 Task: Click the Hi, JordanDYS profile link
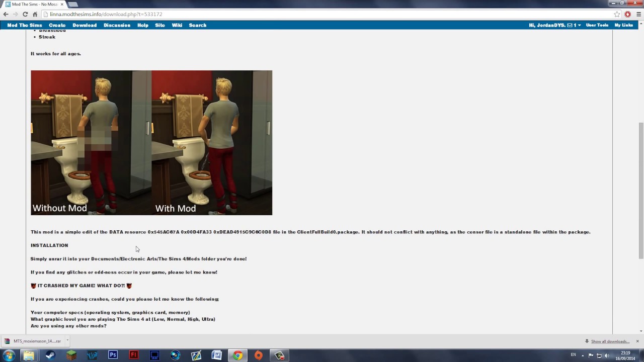[547, 25]
